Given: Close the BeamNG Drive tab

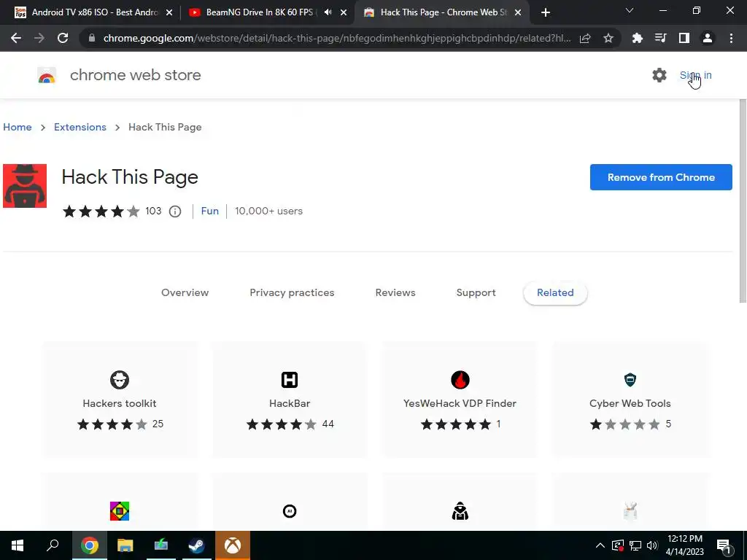Looking at the screenshot, I should (x=344, y=13).
